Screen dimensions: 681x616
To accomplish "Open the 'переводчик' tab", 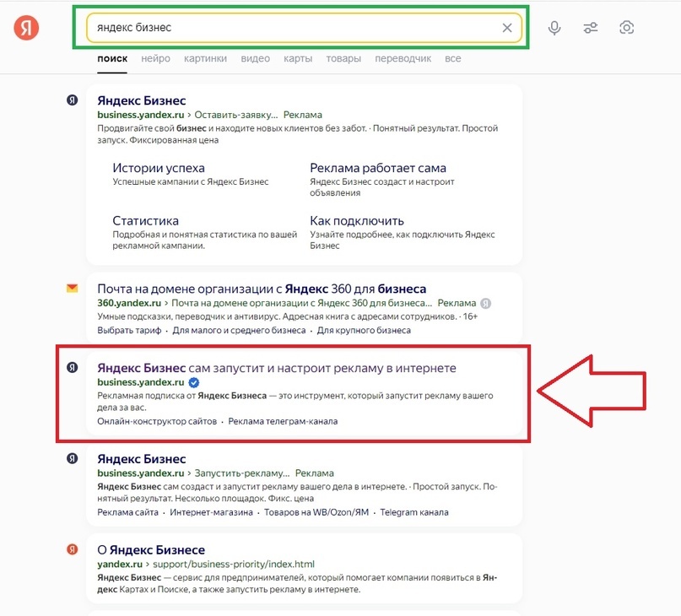I will pos(403,58).
